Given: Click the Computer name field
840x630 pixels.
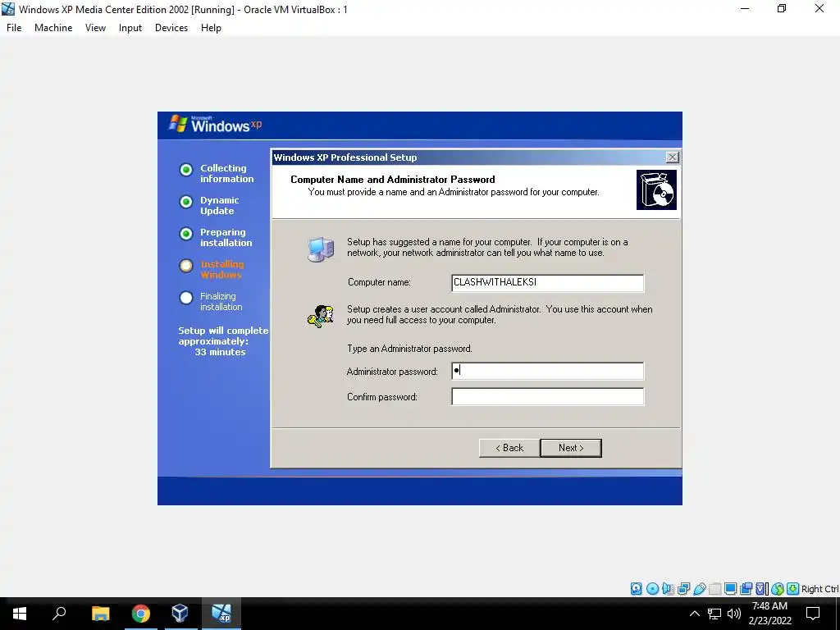Looking at the screenshot, I should click(x=547, y=283).
